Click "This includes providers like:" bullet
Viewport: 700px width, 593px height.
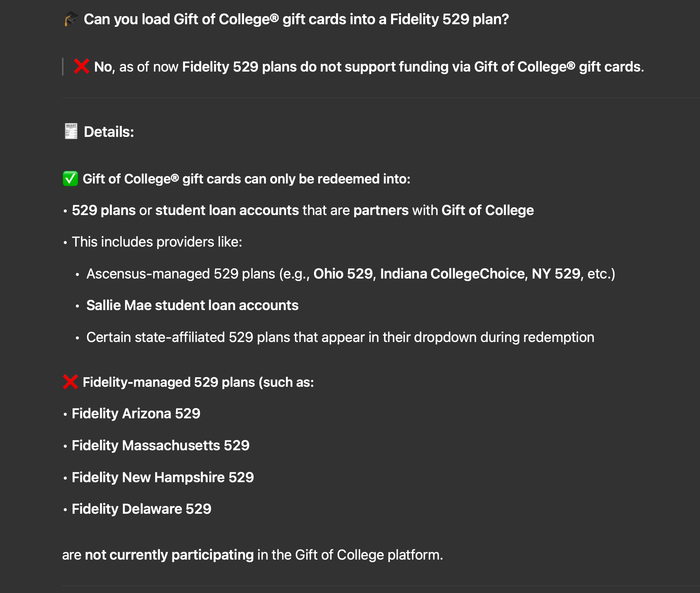(x=157, y=242)
